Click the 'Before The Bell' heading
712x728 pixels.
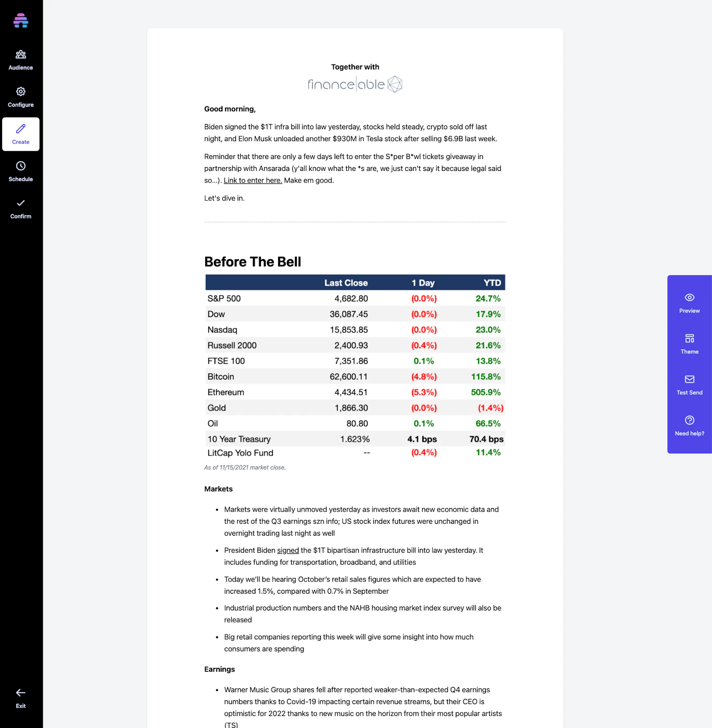[x=252, y=262]
